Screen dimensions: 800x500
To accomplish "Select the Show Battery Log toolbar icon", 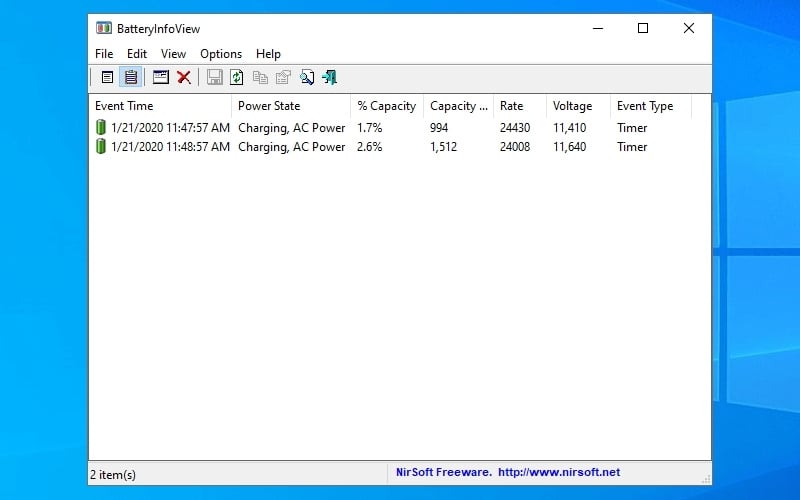I will (x=131, y=78).
